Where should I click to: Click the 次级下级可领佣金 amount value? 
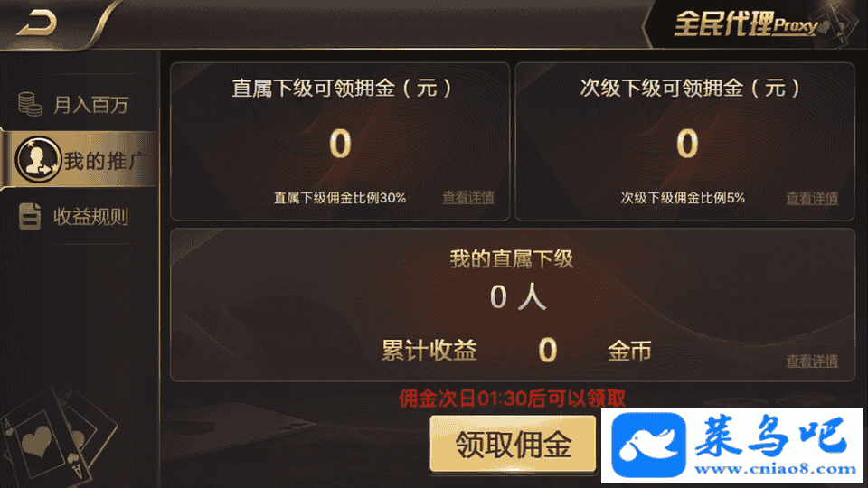coord(687,144)
